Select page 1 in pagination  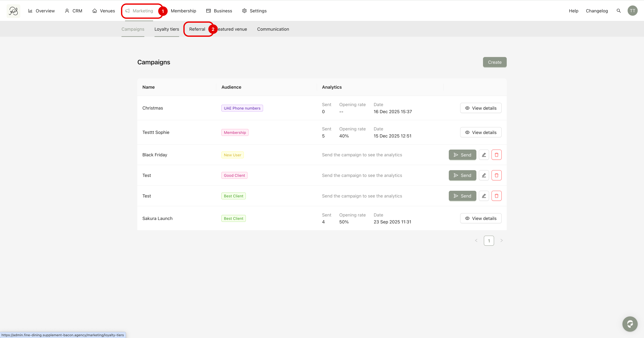click(x=489, y=241)
